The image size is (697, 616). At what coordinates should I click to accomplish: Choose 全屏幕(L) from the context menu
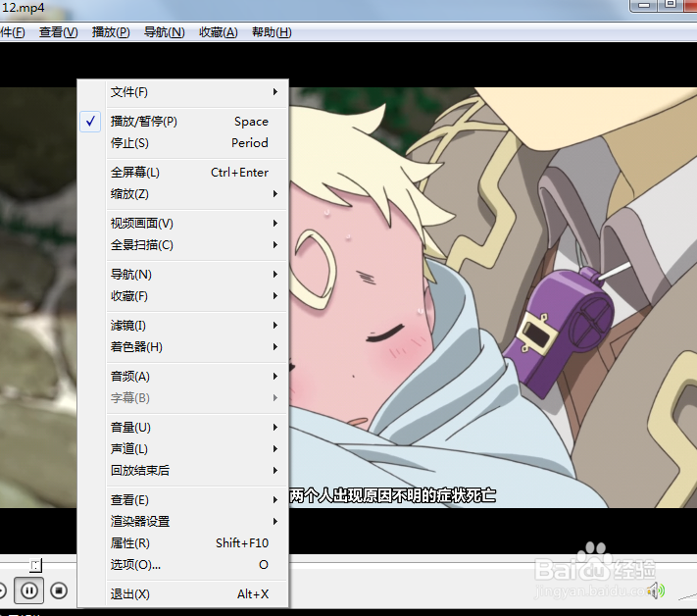pos(182,172)
